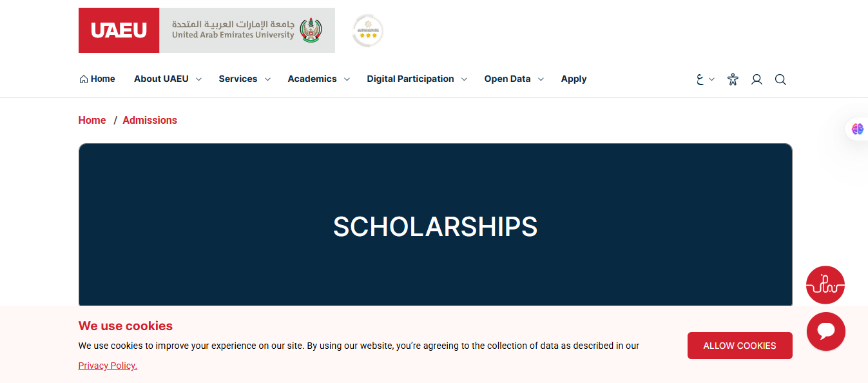Open the site search
The width and height of the screenshot is (868, 383).
tap(780, 79)
